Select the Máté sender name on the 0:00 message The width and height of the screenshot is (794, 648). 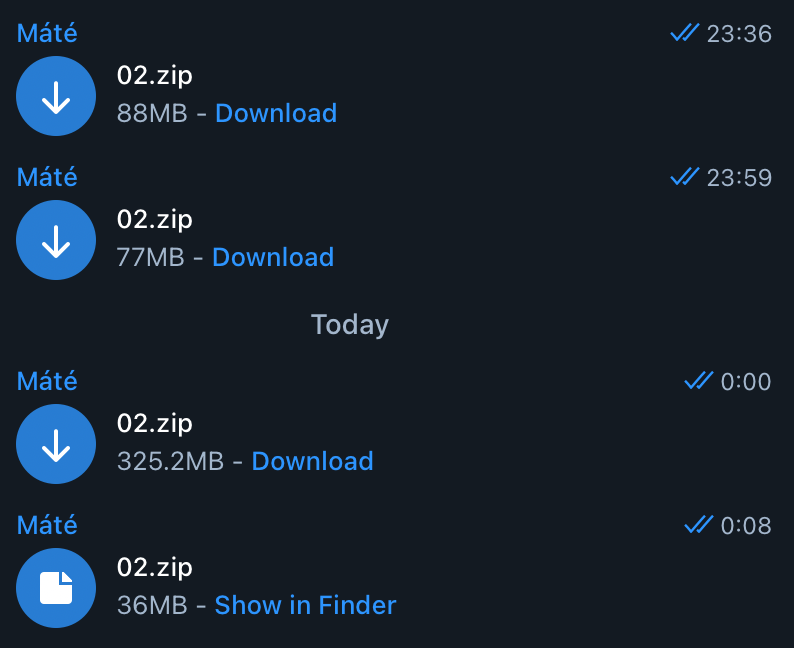pyautogui.click(x=47, y=381)
